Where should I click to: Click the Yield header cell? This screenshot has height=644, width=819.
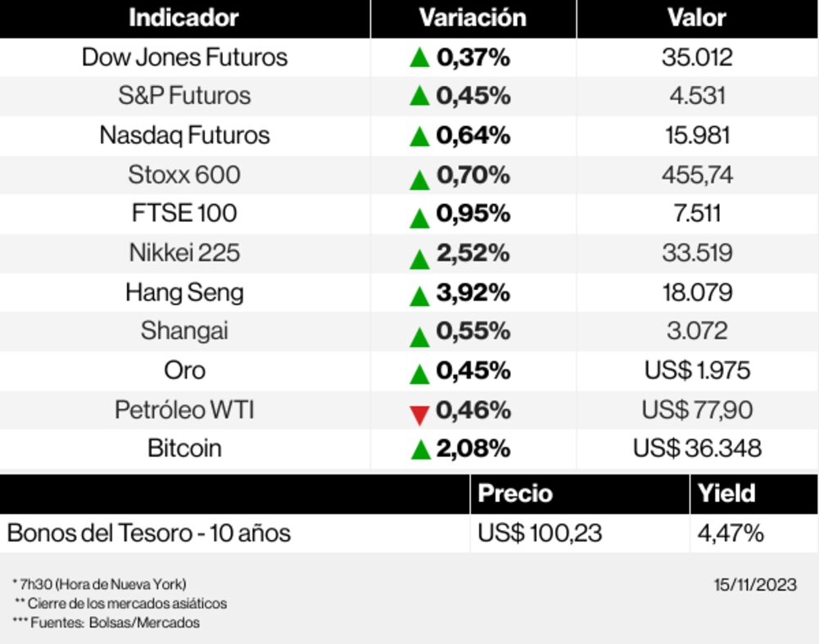726,493
